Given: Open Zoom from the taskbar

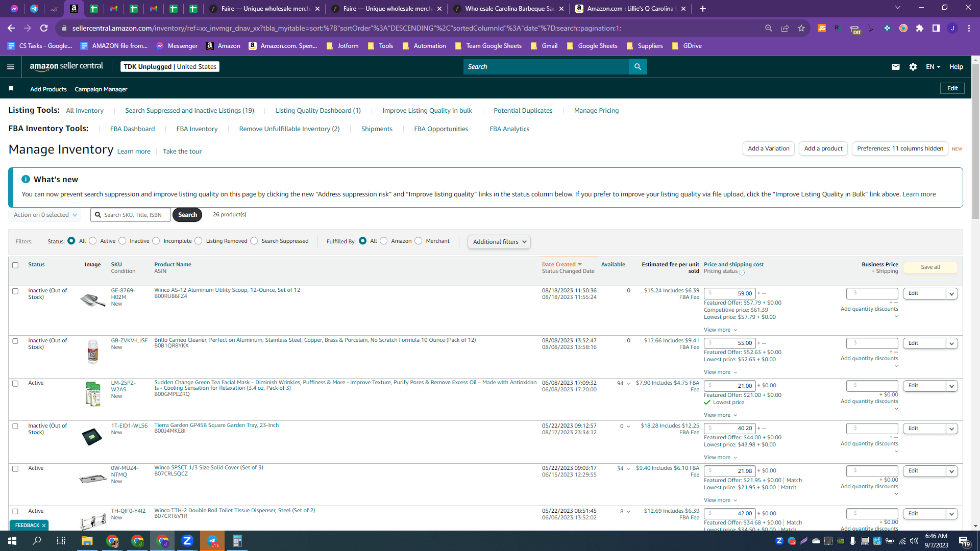Looking at the screenshot, I should pos(187,541).
